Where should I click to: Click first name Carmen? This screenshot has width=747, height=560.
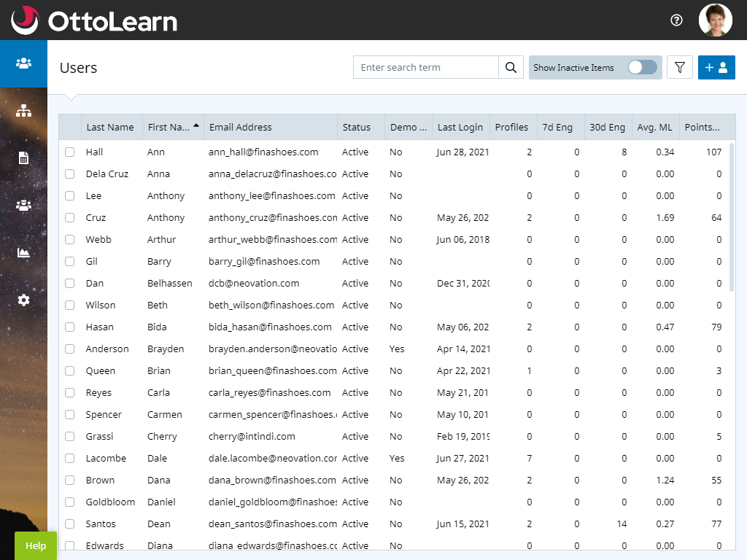165,415
